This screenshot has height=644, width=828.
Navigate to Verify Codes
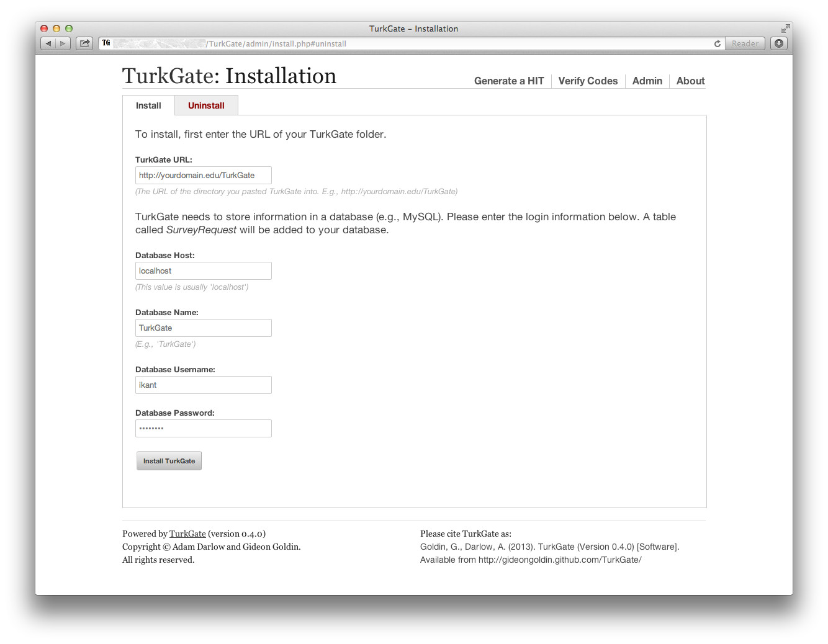pyautogui.click(x=588, y=81)
